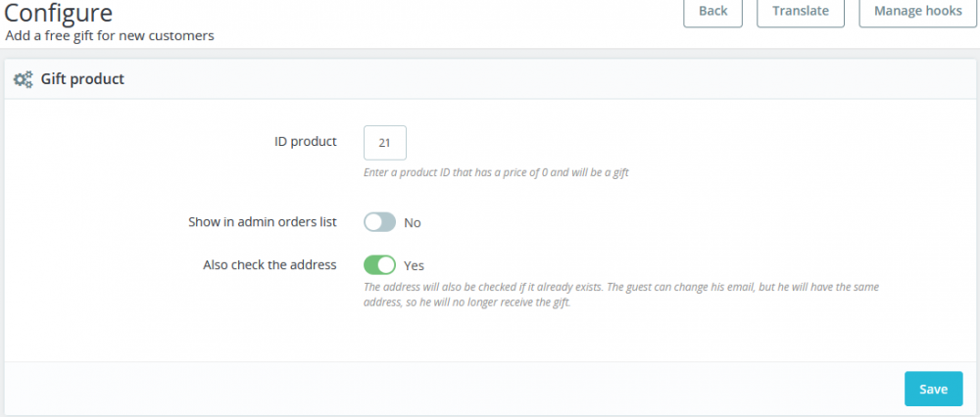Viewport: 980px width, 417px height.
Task: Click the gears icon beside Gift product
Action: [x=23, y=79]
